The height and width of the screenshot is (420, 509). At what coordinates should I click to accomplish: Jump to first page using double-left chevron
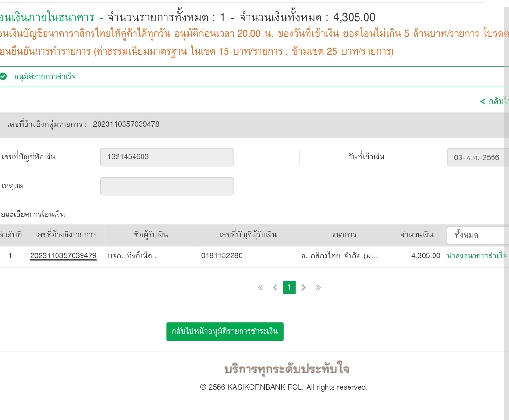260,288
